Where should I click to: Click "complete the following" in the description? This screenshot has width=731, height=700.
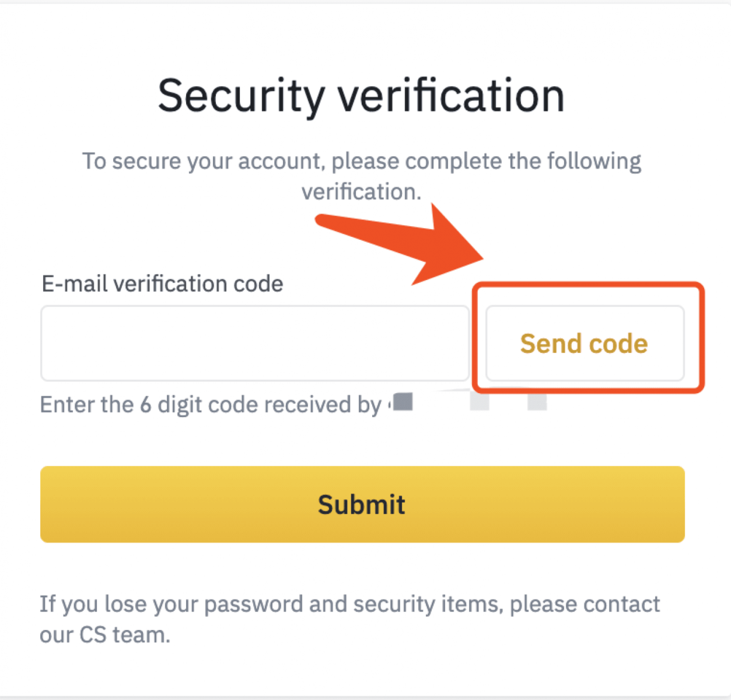pyautogui.click(x=523, y=162)
